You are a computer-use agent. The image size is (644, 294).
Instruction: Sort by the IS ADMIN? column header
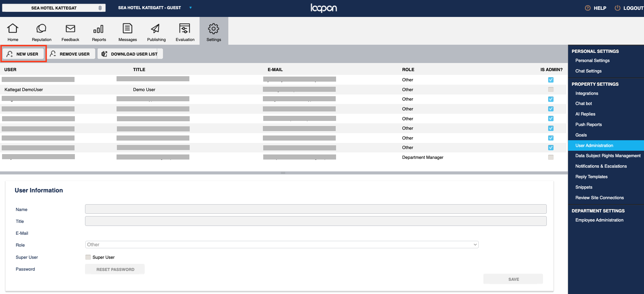pyautogui.click(x=551, y=70)
